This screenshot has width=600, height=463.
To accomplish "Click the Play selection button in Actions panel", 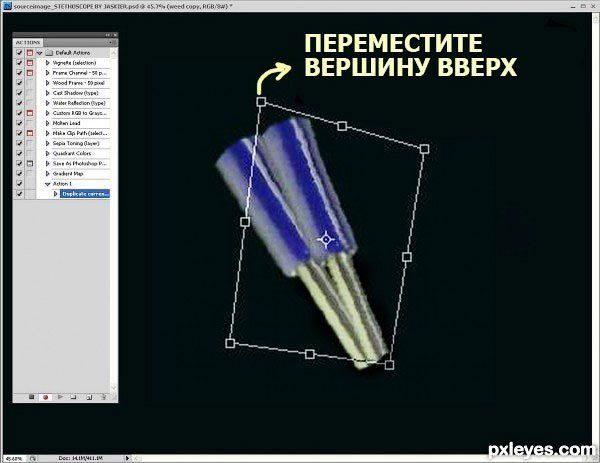I will [x=61, y=397].
